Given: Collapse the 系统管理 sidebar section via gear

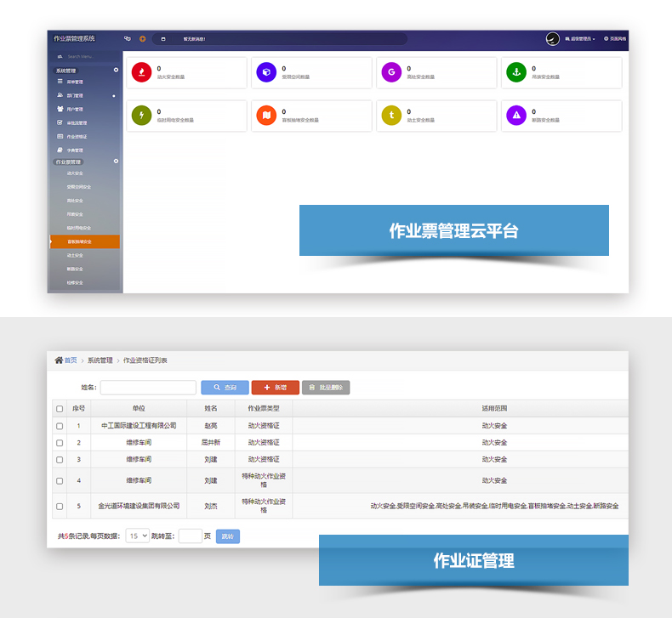Looking at the screenshot, I should (x=116, y=70).
